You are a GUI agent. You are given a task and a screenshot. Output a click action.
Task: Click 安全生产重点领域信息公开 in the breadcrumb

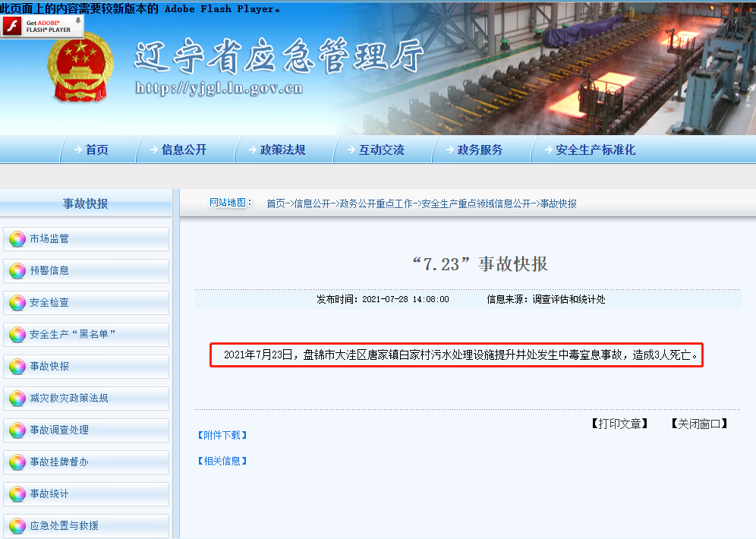476,204
